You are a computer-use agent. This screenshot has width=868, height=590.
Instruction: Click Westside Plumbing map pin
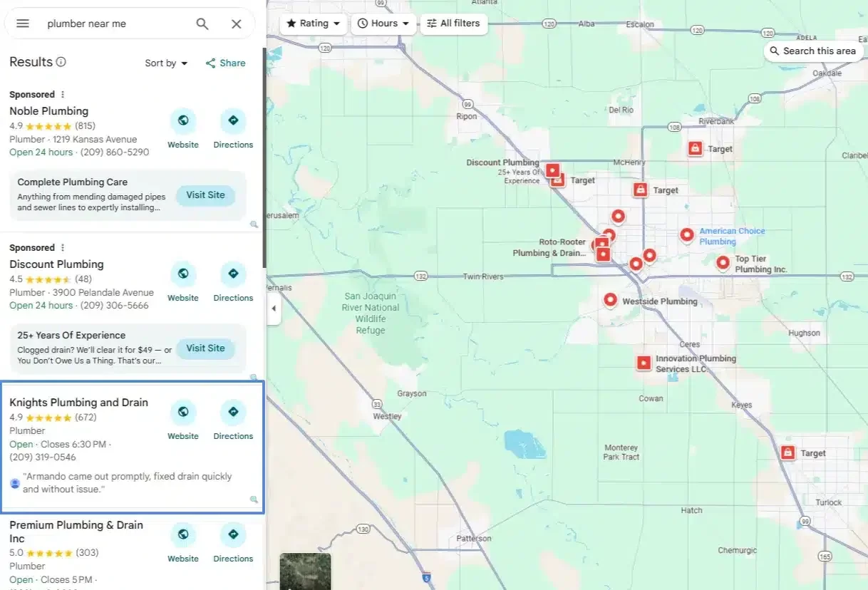(x=610, y=300)
